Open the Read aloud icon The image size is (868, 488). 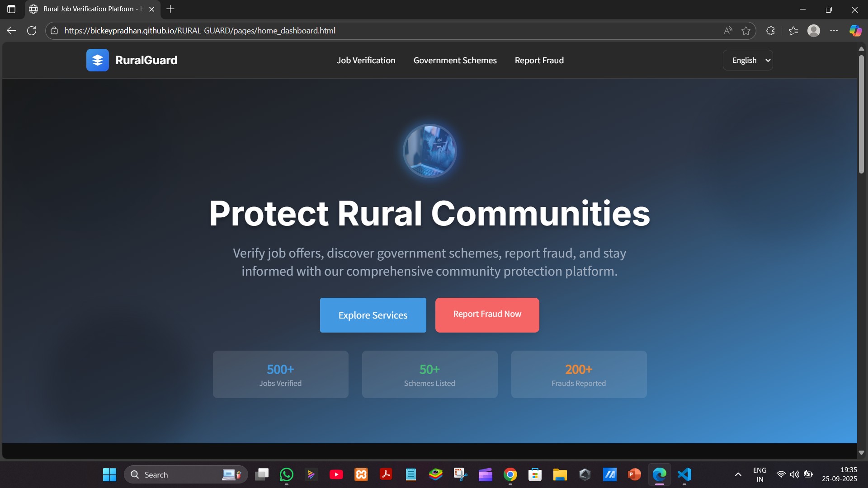click(727, 31)
